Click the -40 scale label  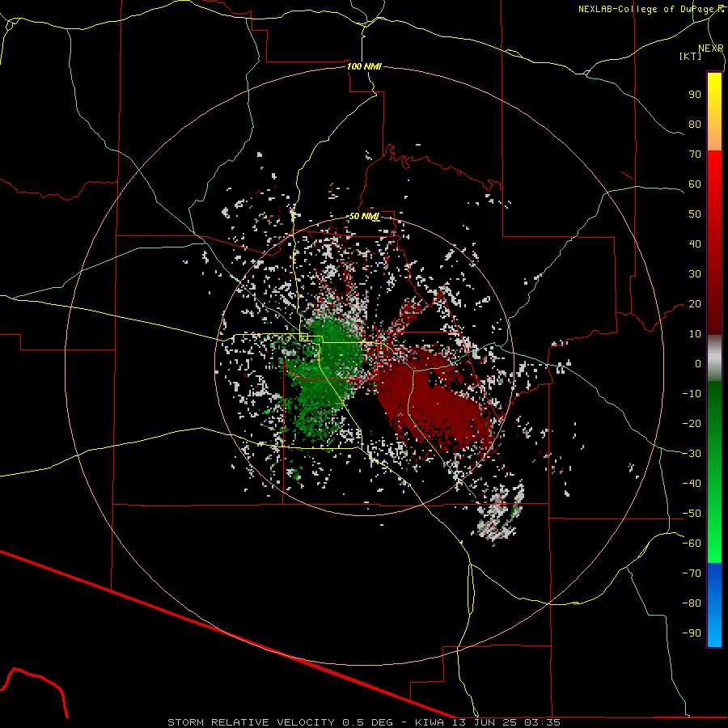coord(692,484)
